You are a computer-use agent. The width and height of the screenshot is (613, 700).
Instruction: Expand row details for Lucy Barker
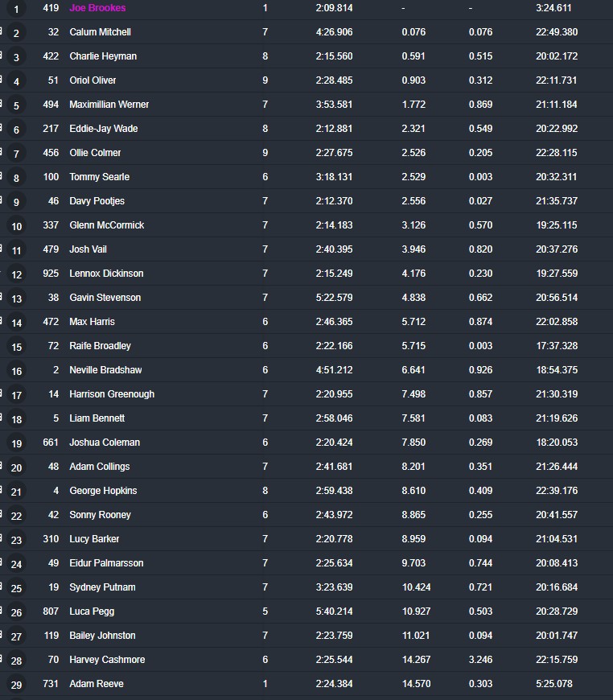[1, 538]
